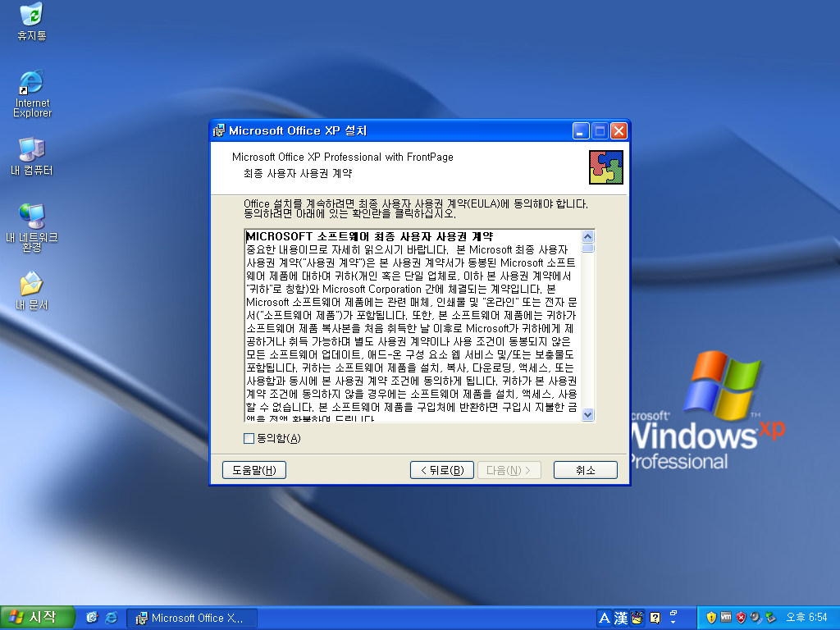Click the MICROSOFT 소프트웨어 최종 사용자 사용권 계약 heading
Viewport: 840px width, 630px height.
370,237
